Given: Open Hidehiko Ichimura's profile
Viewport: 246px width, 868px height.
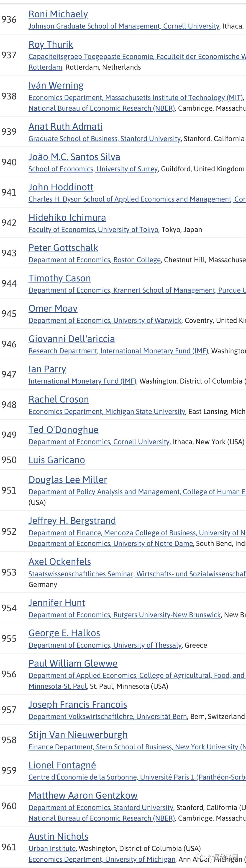Looking at the screenshot, I should (x=67, y=218).
